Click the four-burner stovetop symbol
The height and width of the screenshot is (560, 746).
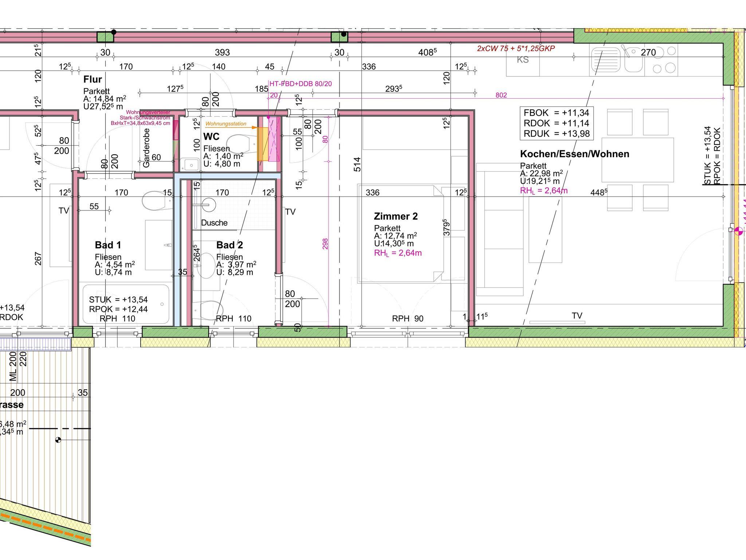[664, 60]
